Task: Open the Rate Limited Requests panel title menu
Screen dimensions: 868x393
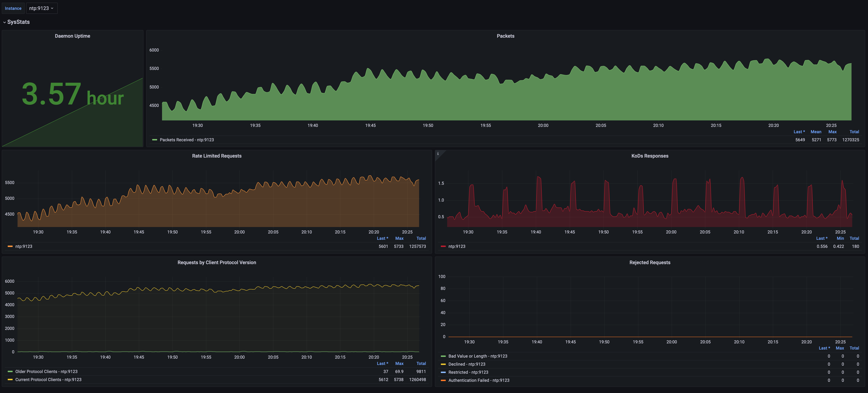Action: click(x=217, y=156)
